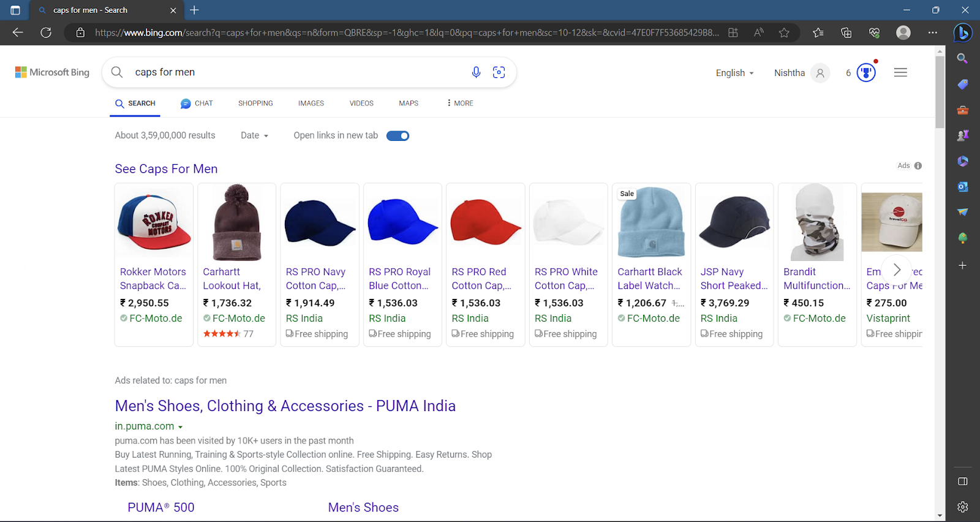
Task: Click the Microsoft Bing logo
Action: click(52, 72)
